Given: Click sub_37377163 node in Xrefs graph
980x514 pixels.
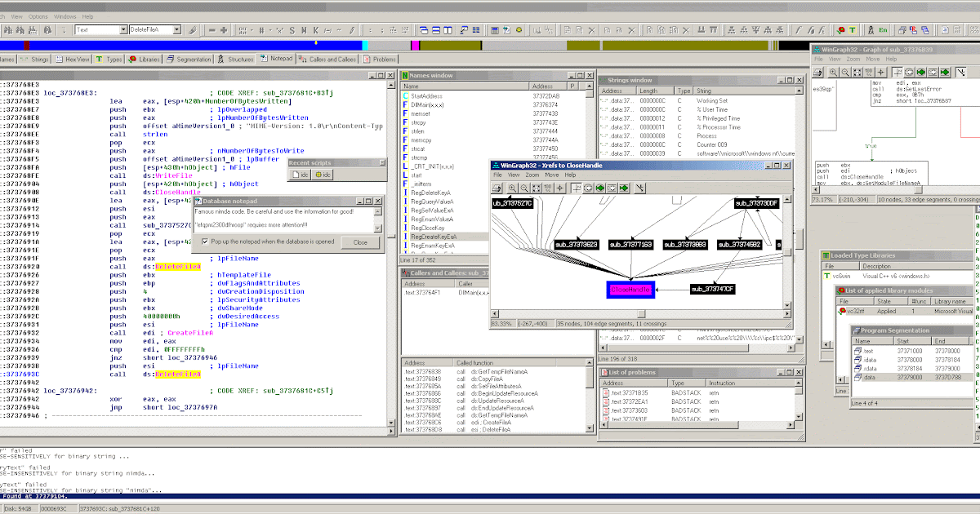Looking at the screenshot, I should 630,244.
